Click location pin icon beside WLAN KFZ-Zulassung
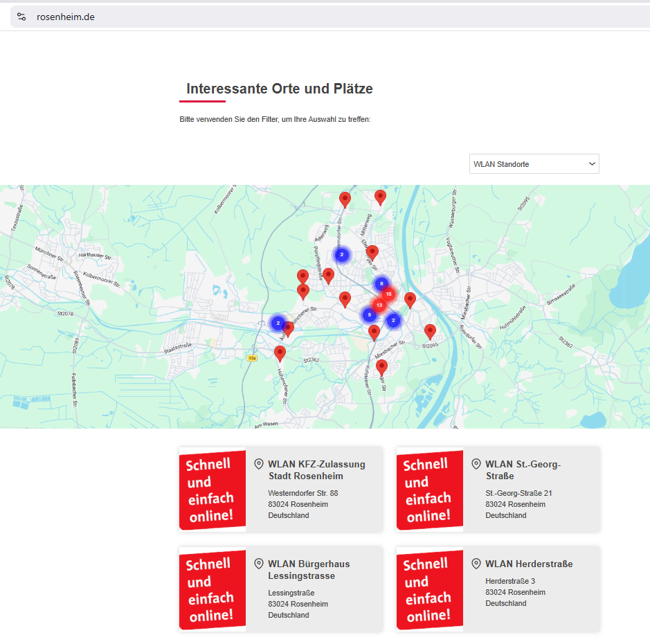 [x=259, y=464]
